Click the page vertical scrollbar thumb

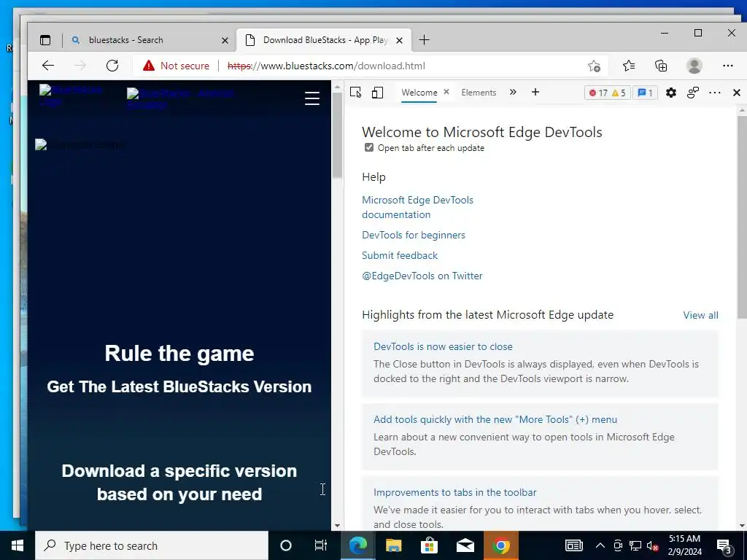pyautogui.click(x=337, y=136)
